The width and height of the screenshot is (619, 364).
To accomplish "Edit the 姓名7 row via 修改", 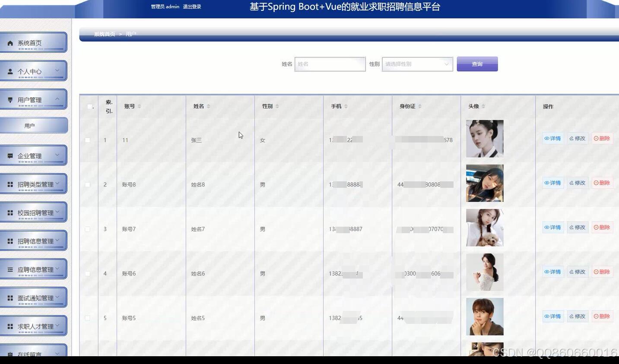I will coord(578,228).
